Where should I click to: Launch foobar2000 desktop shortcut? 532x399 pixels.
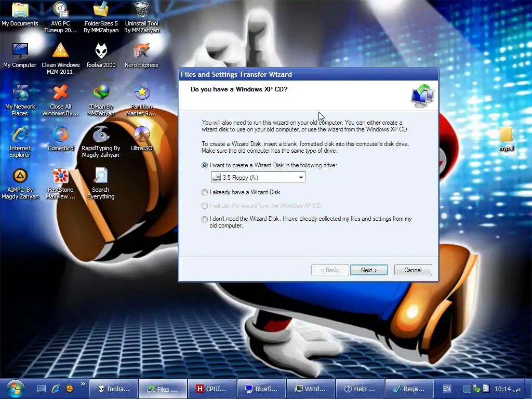(101, 56)
